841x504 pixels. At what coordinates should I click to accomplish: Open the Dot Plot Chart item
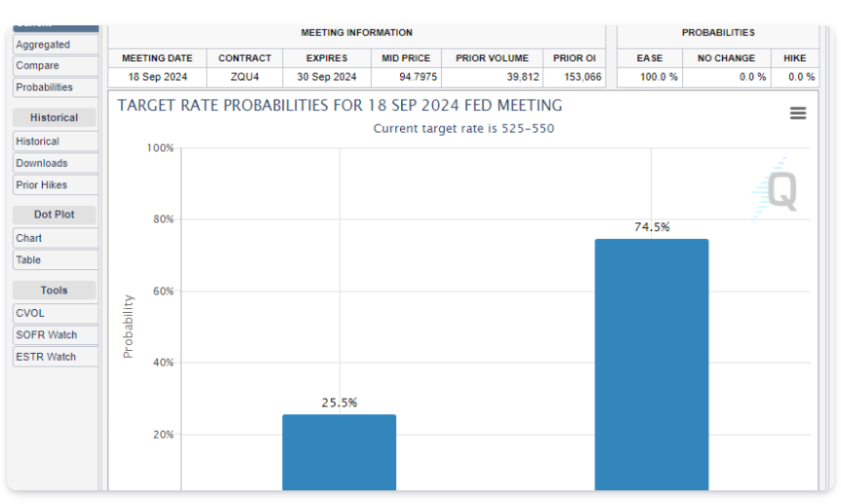point(55,239)
